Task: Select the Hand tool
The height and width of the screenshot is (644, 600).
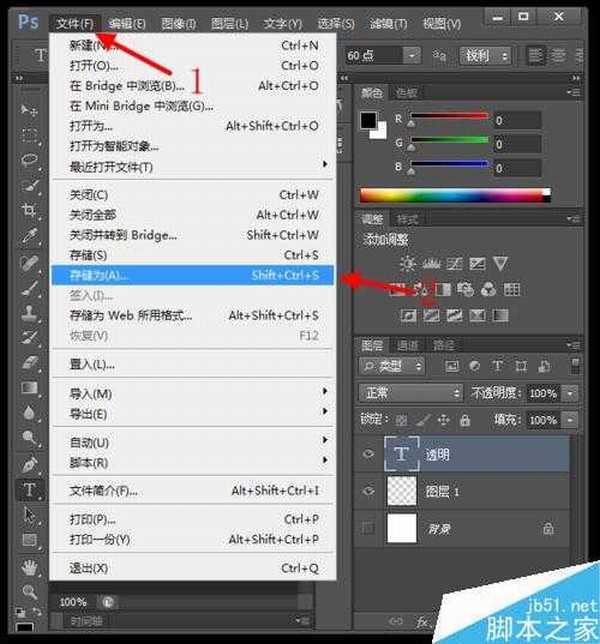Action: [29, 568]
